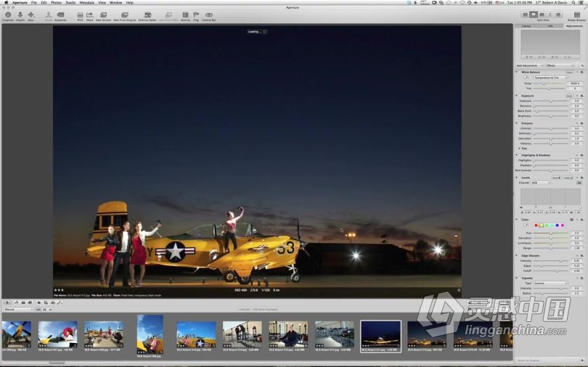Toggle the Enhance adjustment checkbox
Image resolution: width=588 pixels, height=367 pixels.
520,123
